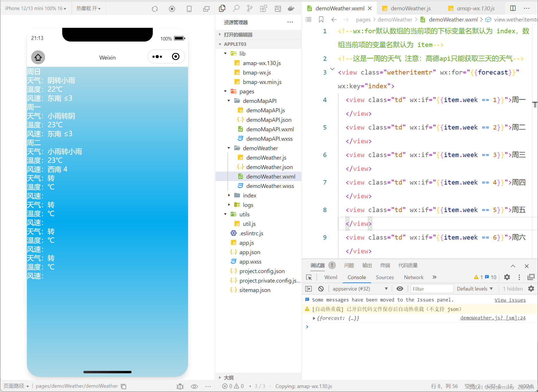Viewport: 538px width, 392px height.
Task: Click the console Filter input field
Action: 432,289
